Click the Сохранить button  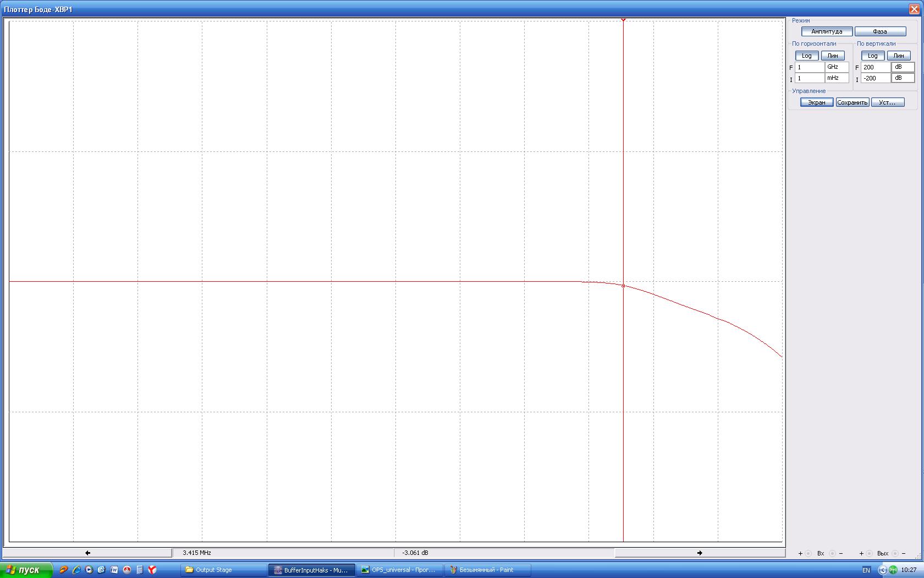tap(853, 102)
